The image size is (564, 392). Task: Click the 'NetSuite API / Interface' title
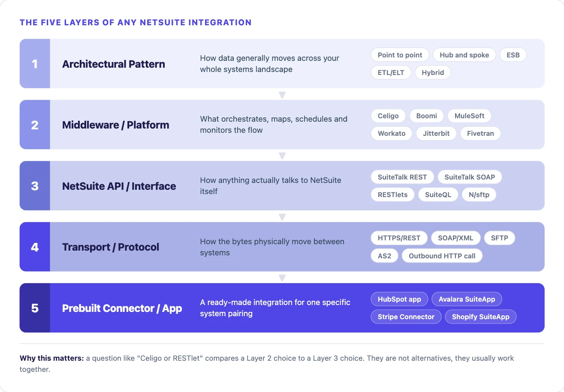point(119,186)
